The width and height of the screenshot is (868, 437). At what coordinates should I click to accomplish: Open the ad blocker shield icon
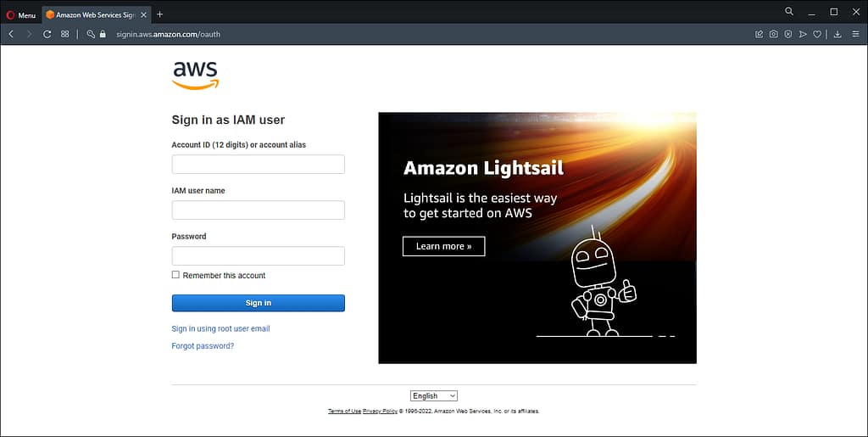point(788,34)
